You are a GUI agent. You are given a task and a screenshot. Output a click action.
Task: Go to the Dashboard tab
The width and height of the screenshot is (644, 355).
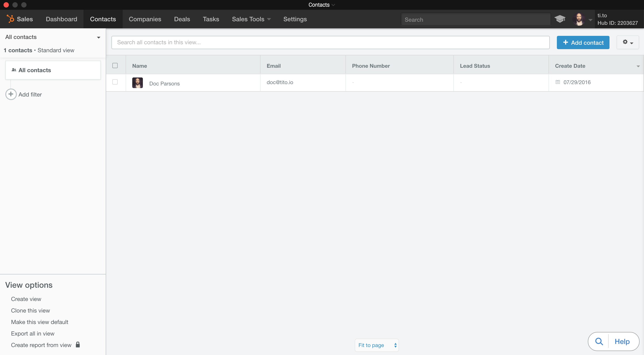tap(61, 19)
